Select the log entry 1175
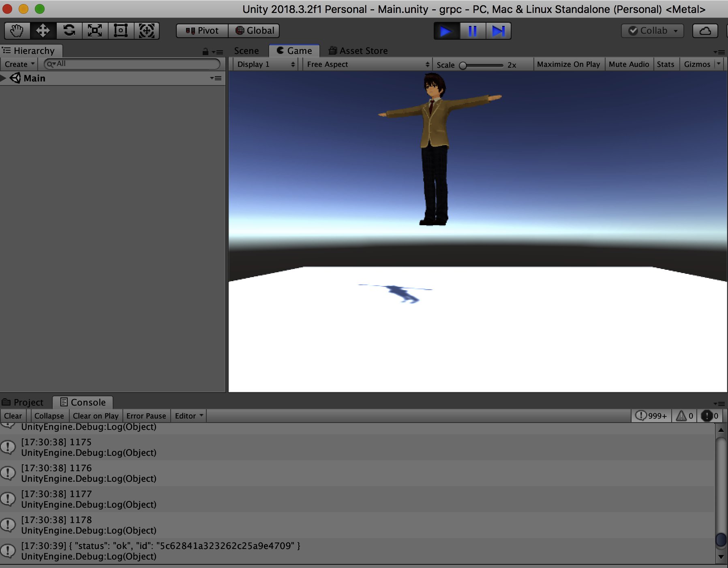 click(358, 447)
